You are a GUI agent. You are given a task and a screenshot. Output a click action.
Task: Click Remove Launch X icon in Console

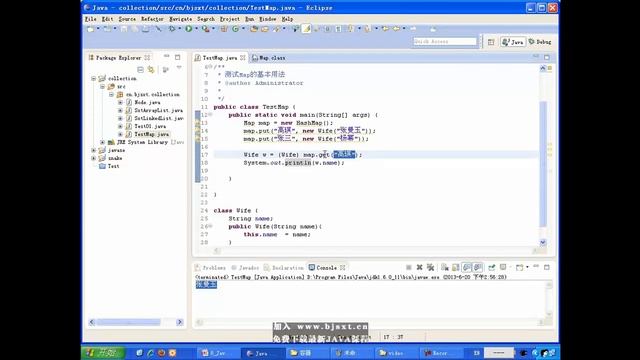pos(419,267)
